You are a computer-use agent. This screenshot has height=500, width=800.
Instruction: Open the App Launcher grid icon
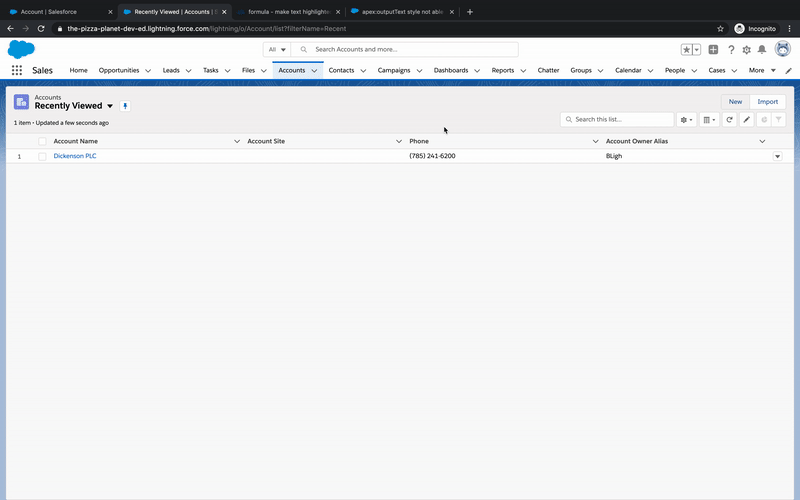(17, 70)
